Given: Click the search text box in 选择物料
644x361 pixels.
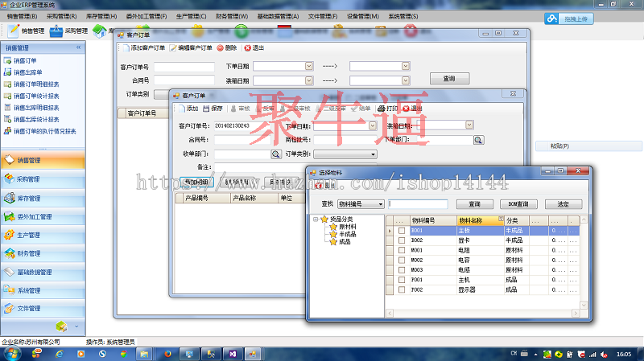Looking at the screenshot, I should tap(418, 204).
